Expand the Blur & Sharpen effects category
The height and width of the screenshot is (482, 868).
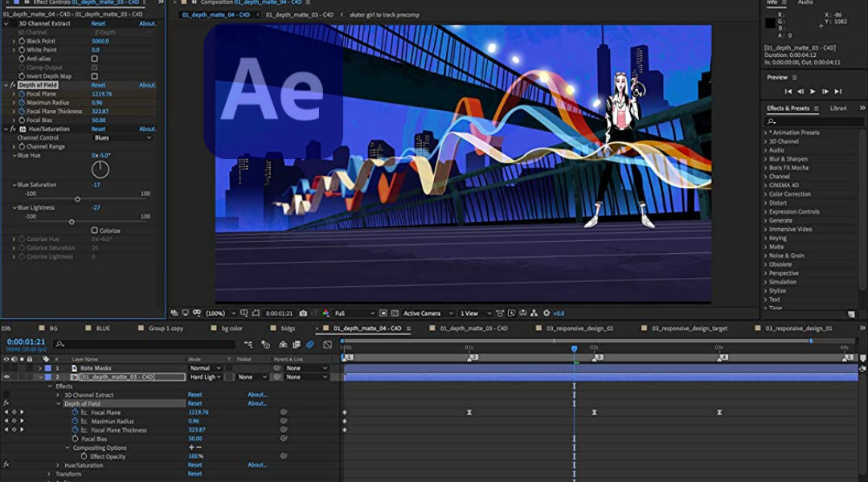tap(766, 159)
